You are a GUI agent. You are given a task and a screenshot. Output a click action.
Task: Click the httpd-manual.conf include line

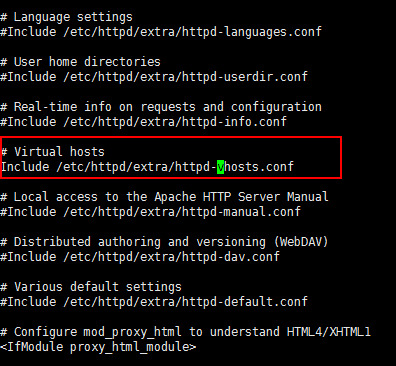tap(150, 212)
